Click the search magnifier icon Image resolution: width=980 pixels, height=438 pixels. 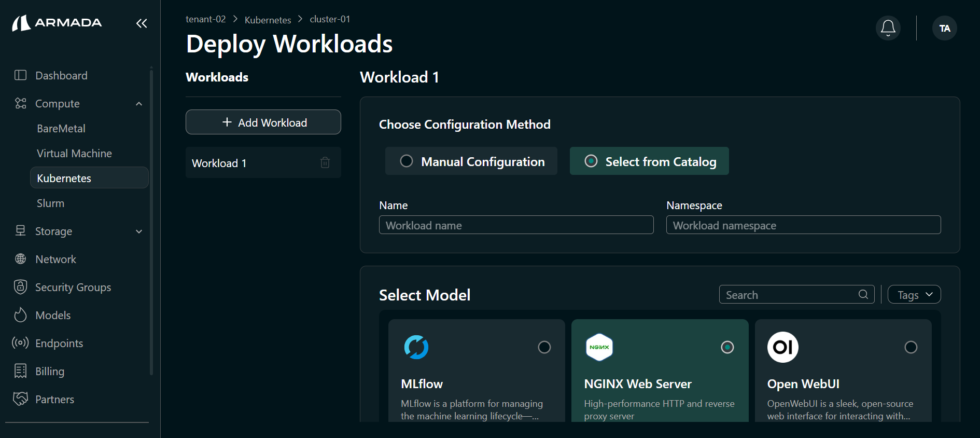pyautogui.click(x=863, y=294)
